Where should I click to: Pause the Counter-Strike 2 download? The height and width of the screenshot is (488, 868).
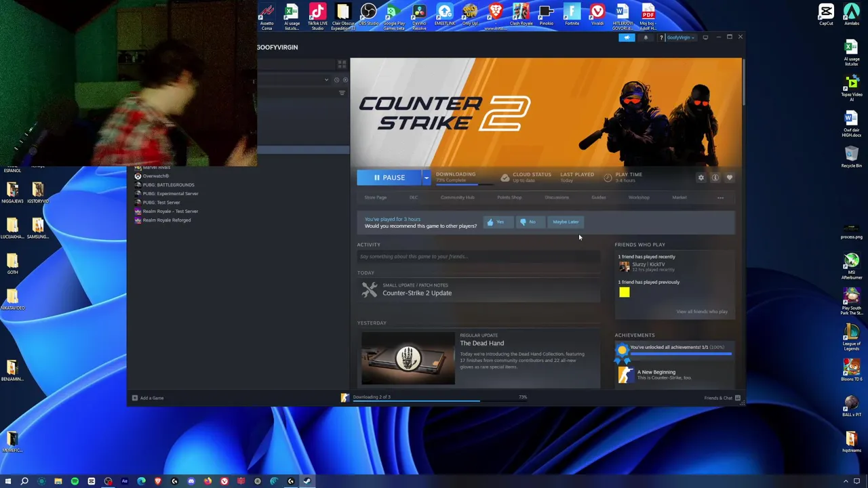click(x=389, y=178)
